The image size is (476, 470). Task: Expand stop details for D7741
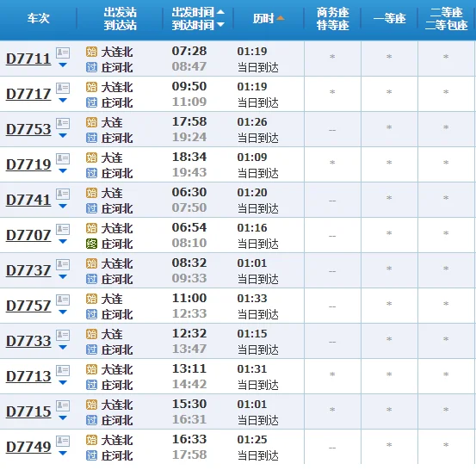pos(63,206)
